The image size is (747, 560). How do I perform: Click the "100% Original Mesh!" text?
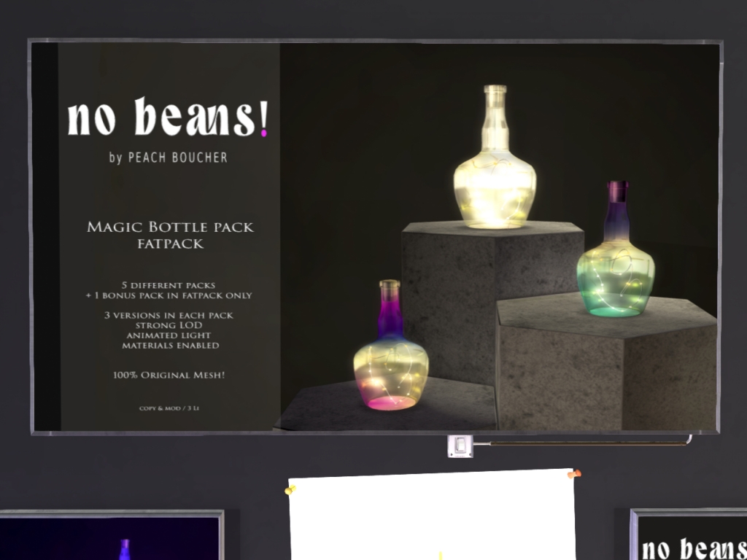pos(169,375)
